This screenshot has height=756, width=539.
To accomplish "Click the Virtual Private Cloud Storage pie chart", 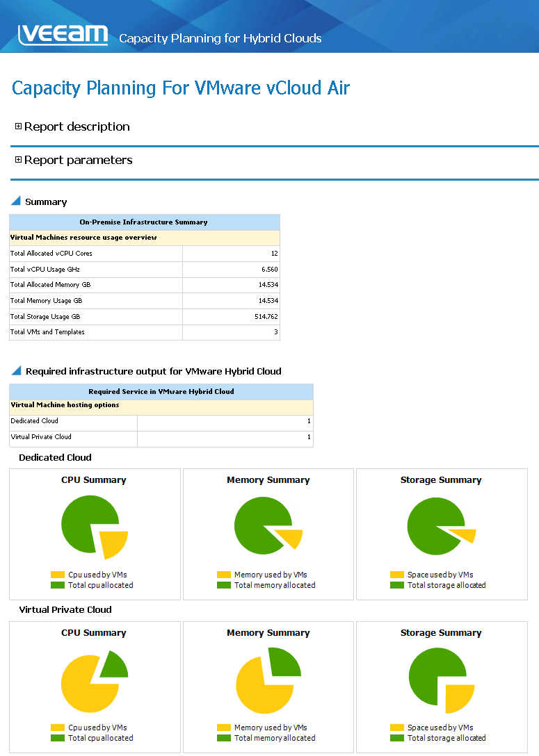I will click(441, 680).
